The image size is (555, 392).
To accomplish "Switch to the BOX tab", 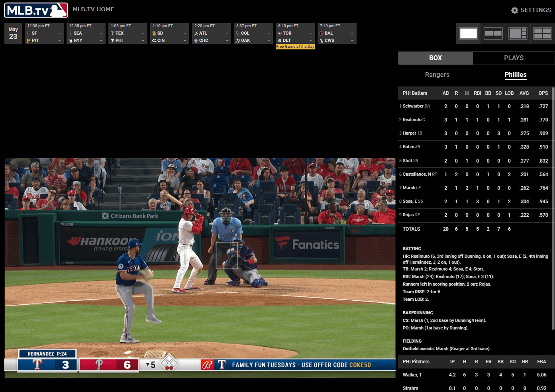I will pyautogui.click(x=435, y=58).
